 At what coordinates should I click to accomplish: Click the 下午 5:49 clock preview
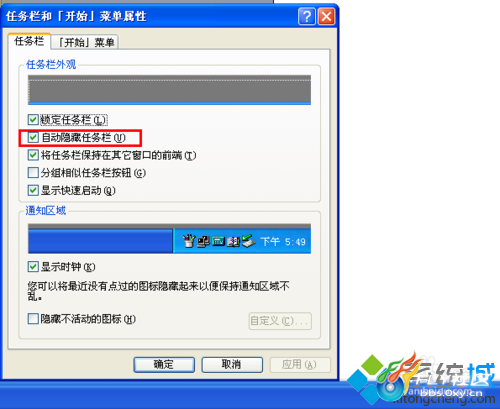[283, 241]
